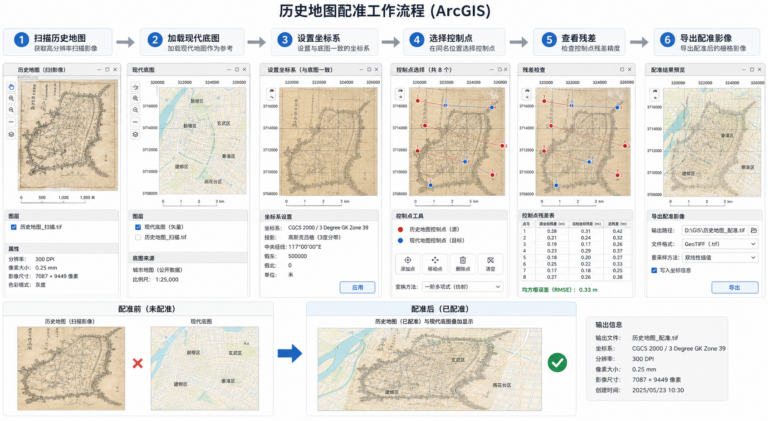Image resolution: width=768 pixels, height=421 pixels.
Task: Close the 配准结果预览 window
Action: [759, 70]
